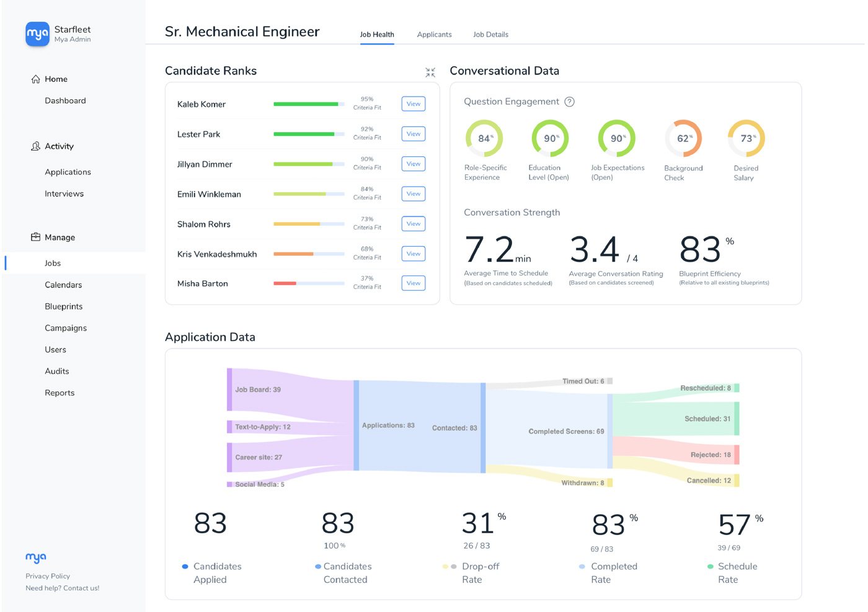Viewport: 868px width, 612px height.
Task: Click the small mya logo in sidebar footer
Action: click(36, 557)
